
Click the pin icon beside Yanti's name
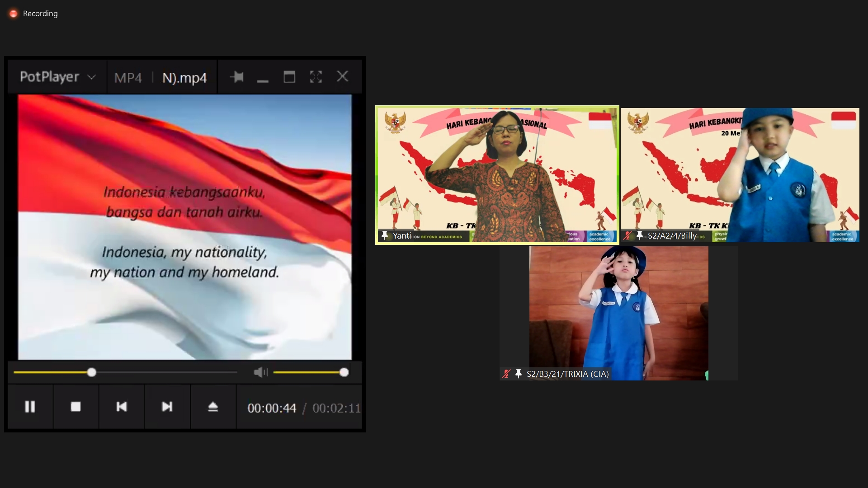click(x=385, y=235)
